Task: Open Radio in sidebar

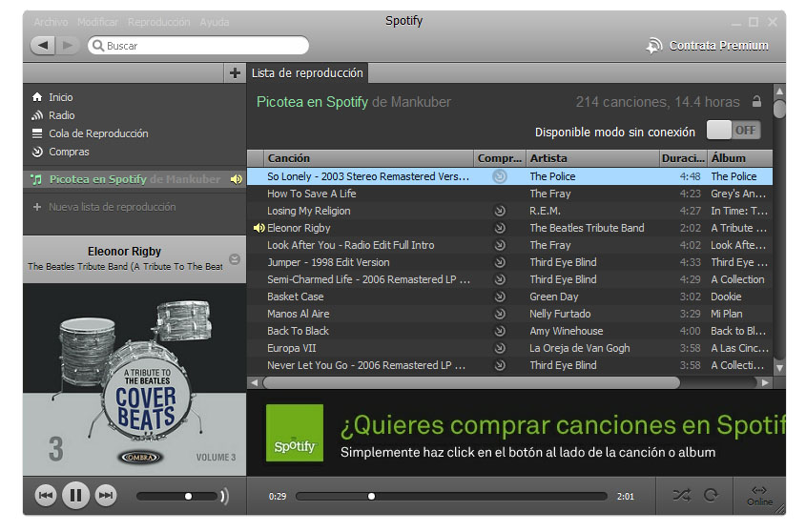Action: (53, 115)
